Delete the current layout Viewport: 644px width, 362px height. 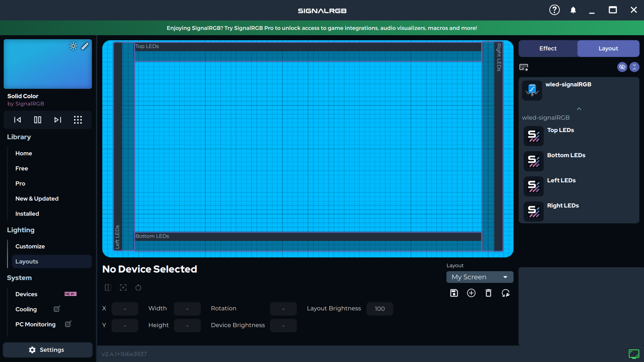[488, 293]
